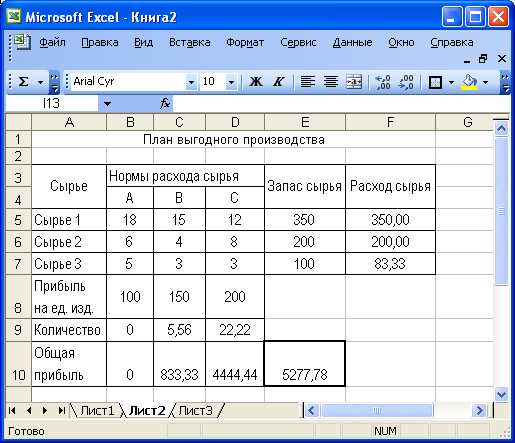
Task: Apply yellow fill color bucket
Action: [469, 82]
